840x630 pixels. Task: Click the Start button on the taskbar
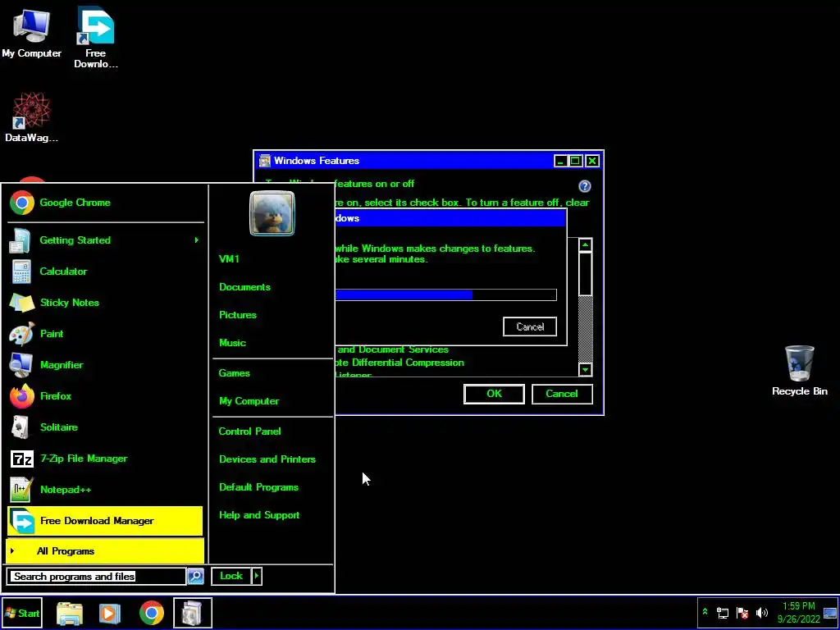pyautogui.click(x=21, y=613)
